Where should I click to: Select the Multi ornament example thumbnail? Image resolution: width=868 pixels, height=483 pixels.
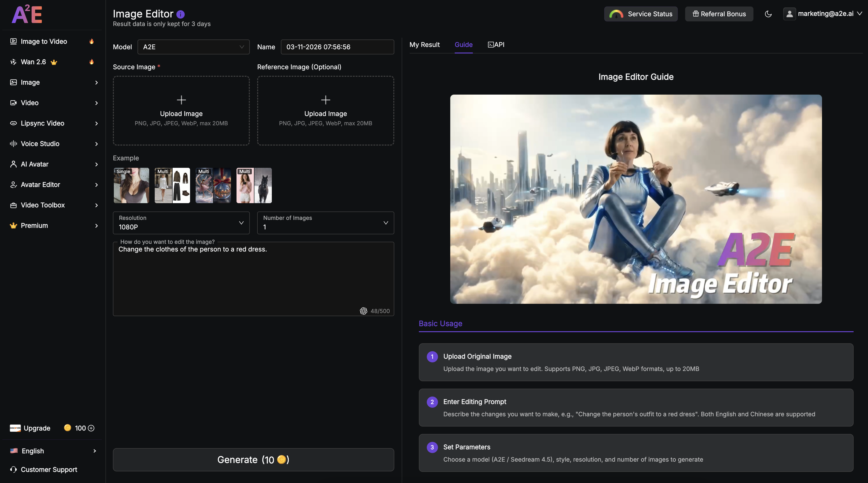click(213, 185)
